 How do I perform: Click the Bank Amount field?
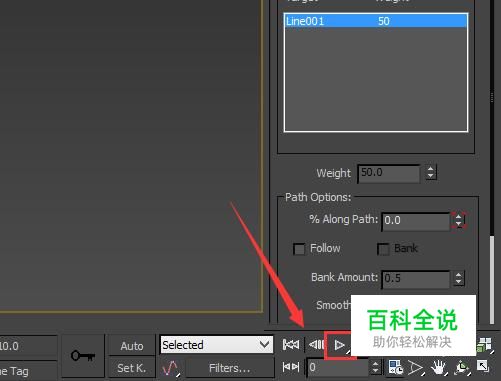click(x=416, y=279)
